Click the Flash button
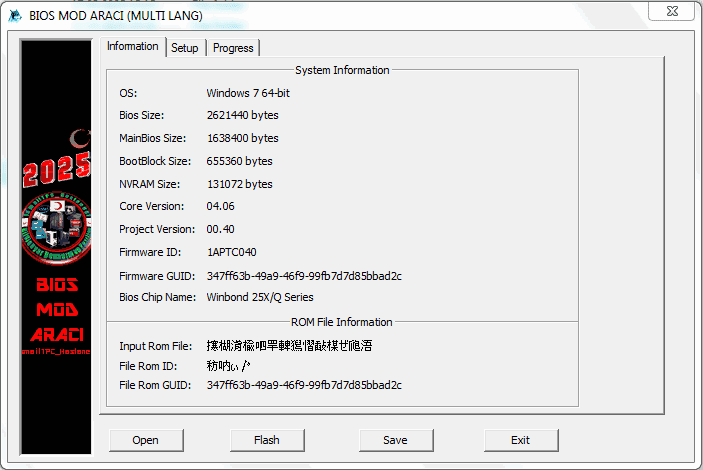Viewport: 703px width, 470px height. (267, 440)
